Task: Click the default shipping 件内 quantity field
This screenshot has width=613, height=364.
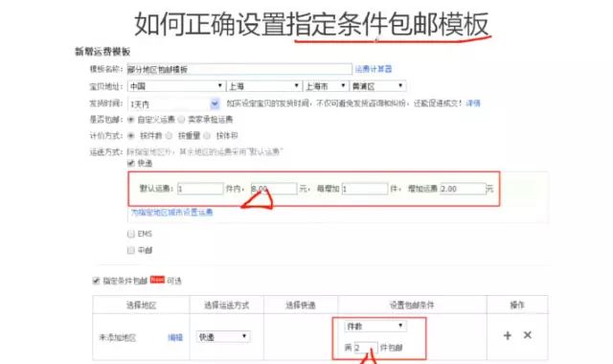Action: pyautogui.click(x=200, y=189)
